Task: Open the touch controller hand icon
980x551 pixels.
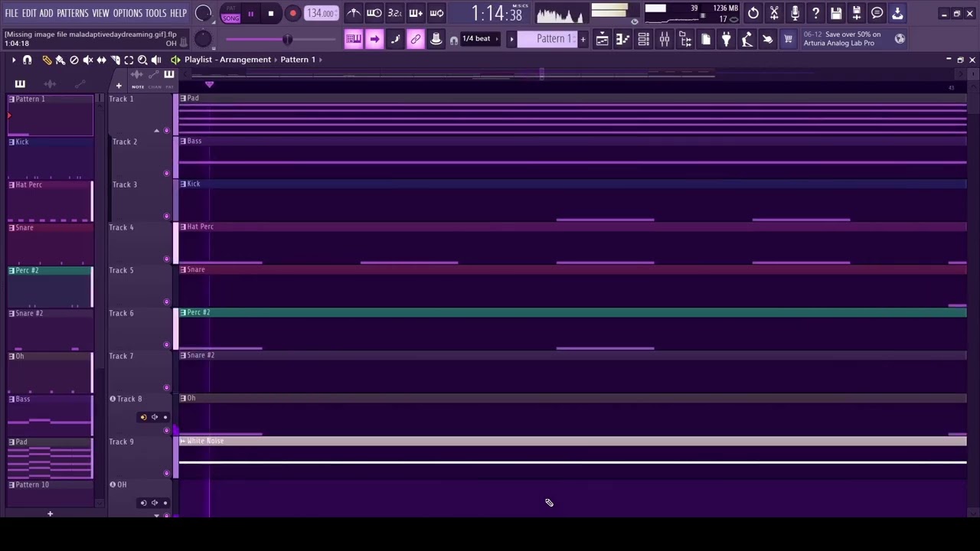Action: point(768,39)
